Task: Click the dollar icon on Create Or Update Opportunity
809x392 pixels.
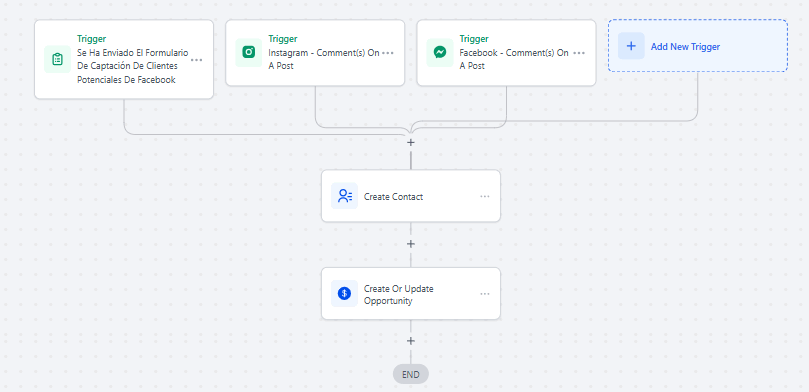Action: pos(345,293)
